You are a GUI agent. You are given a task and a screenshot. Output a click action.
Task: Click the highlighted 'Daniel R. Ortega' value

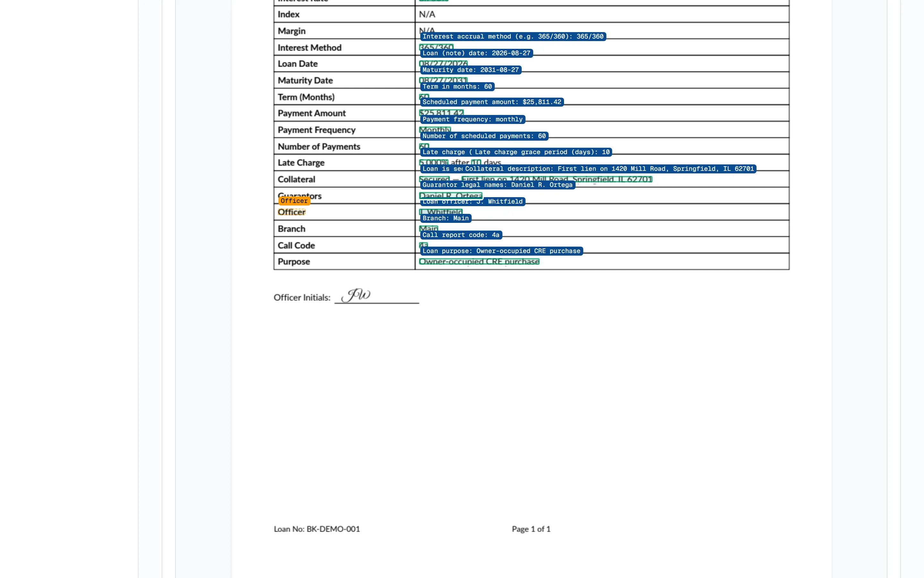(x=450, y=196)
